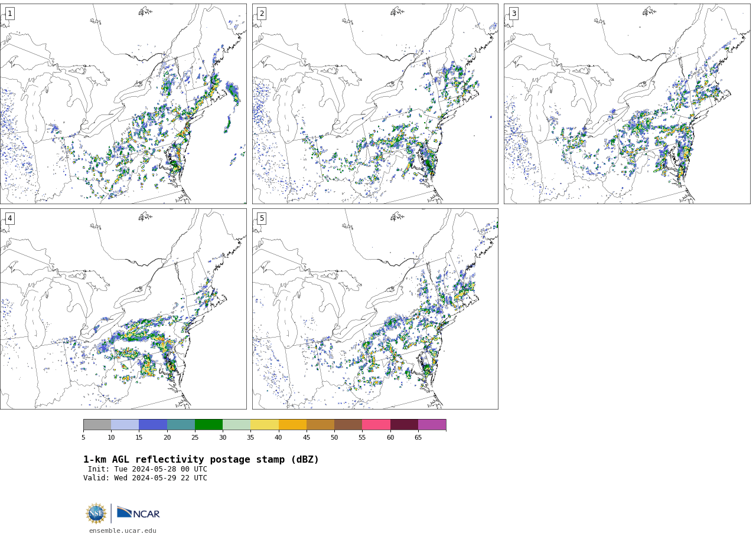This screenshot has height=537, width=756.
Task: Open ensemble member 1 reflectivity map
Action: [x=123, y=104]
